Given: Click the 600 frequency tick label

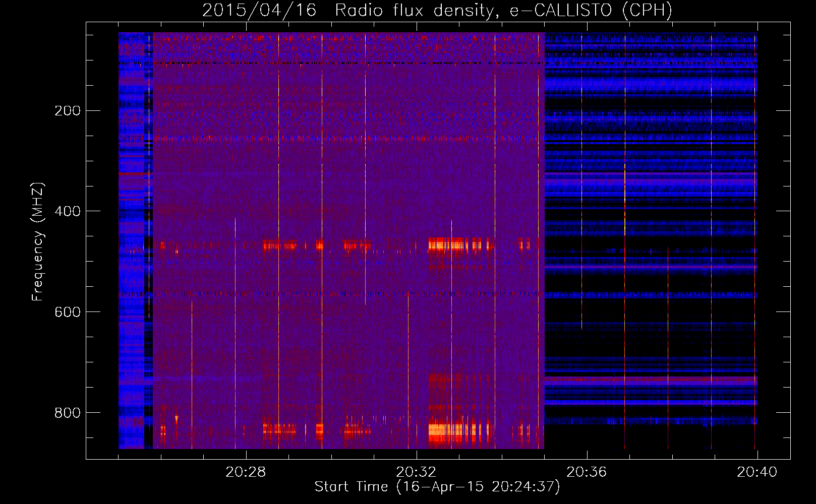Looking at the screenshot, I should click(68, 312).
